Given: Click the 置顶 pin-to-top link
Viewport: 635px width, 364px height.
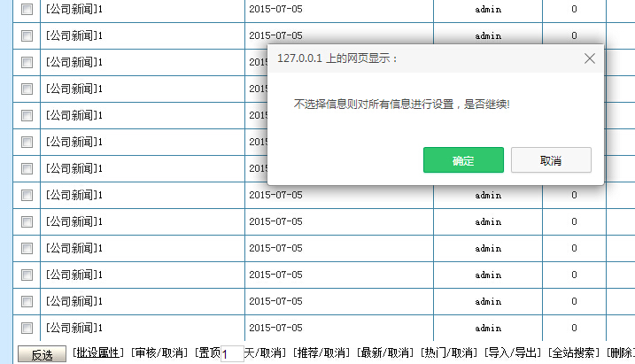Looking at the screenshot, I should point(209,353).
